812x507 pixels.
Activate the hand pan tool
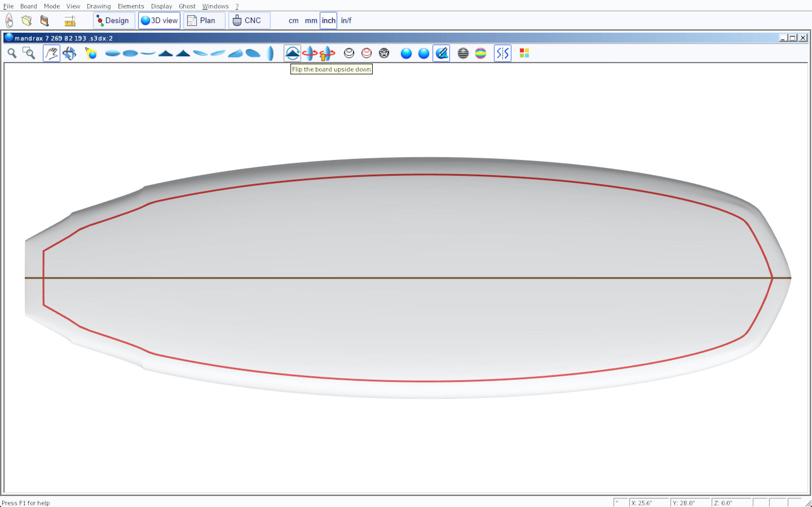(51, 53)
